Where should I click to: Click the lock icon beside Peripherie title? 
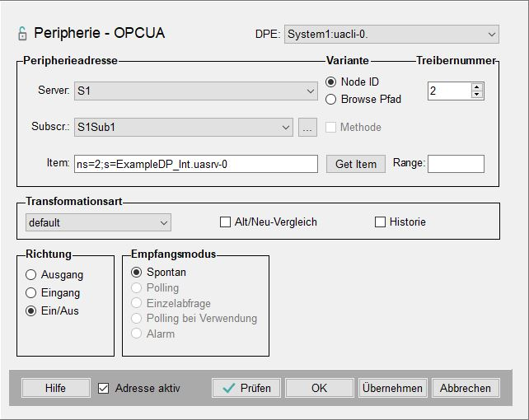click(x=22, y=34)
